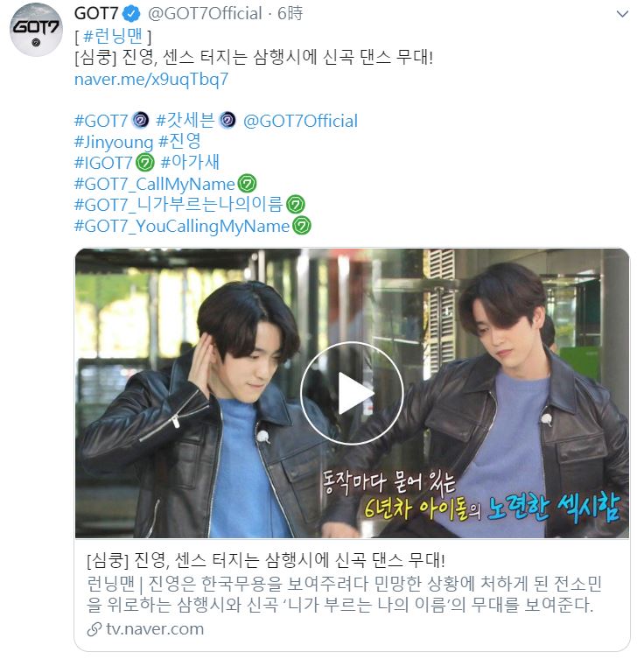Open the tweet options chevron menu
The height and width of the screenshot is (659, 644).
[622, 14]
